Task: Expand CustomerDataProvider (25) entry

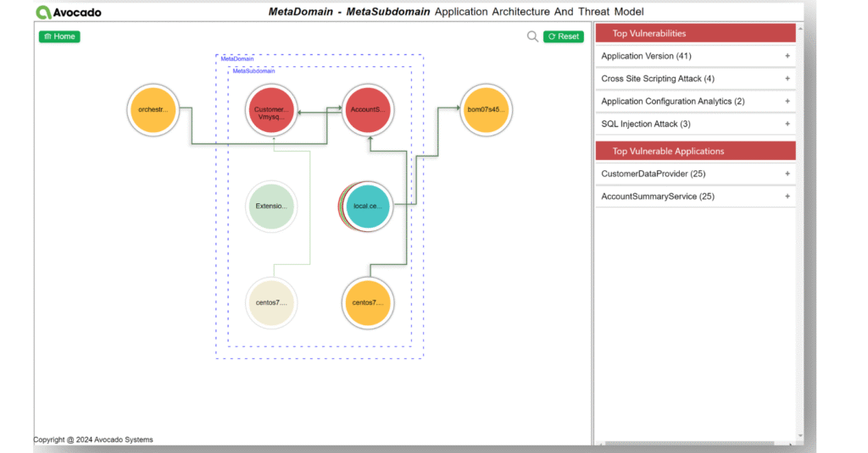Action: click(787, 174)
